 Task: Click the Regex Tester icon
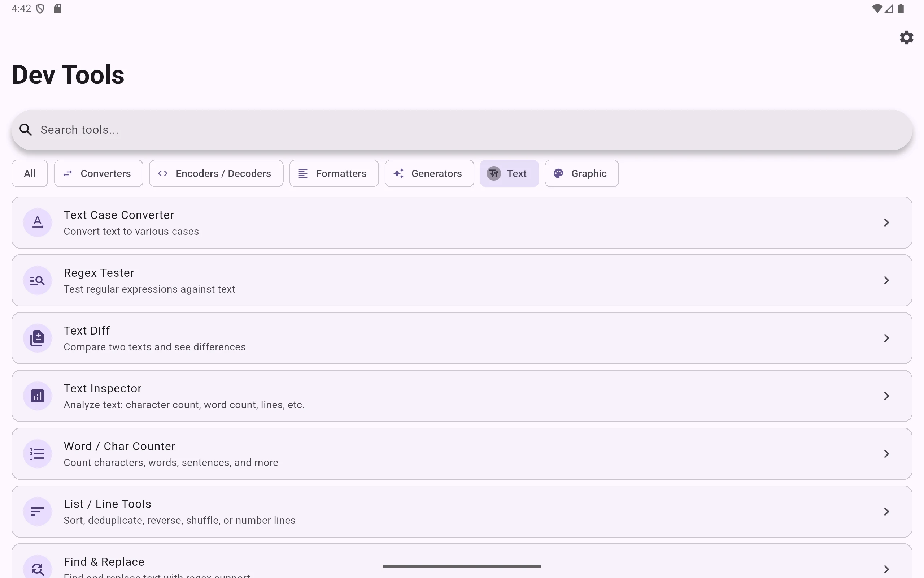coord(38,280)
